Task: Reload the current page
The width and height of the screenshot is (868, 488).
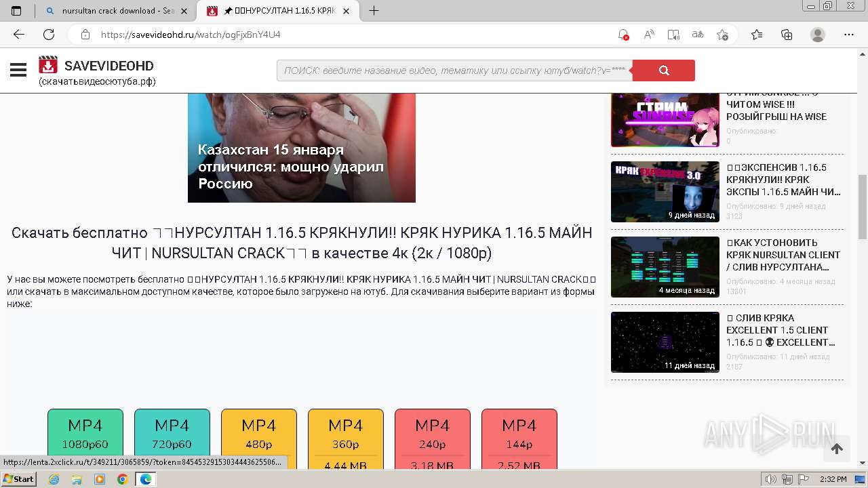Action: (x=49, y=35)
